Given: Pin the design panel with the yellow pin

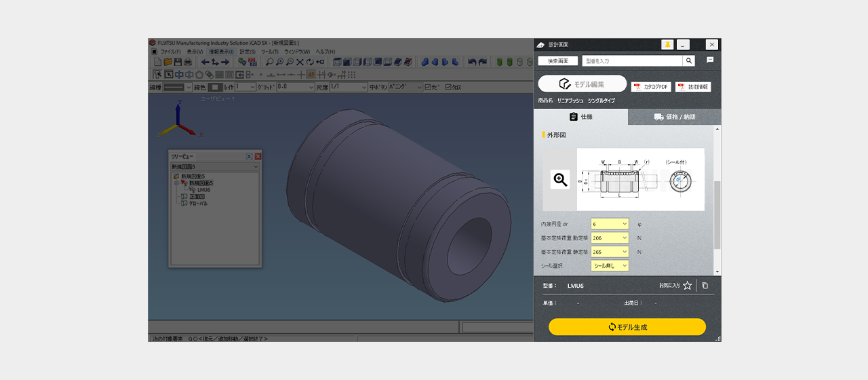Looking at the screenshot, I should point(667,44).
